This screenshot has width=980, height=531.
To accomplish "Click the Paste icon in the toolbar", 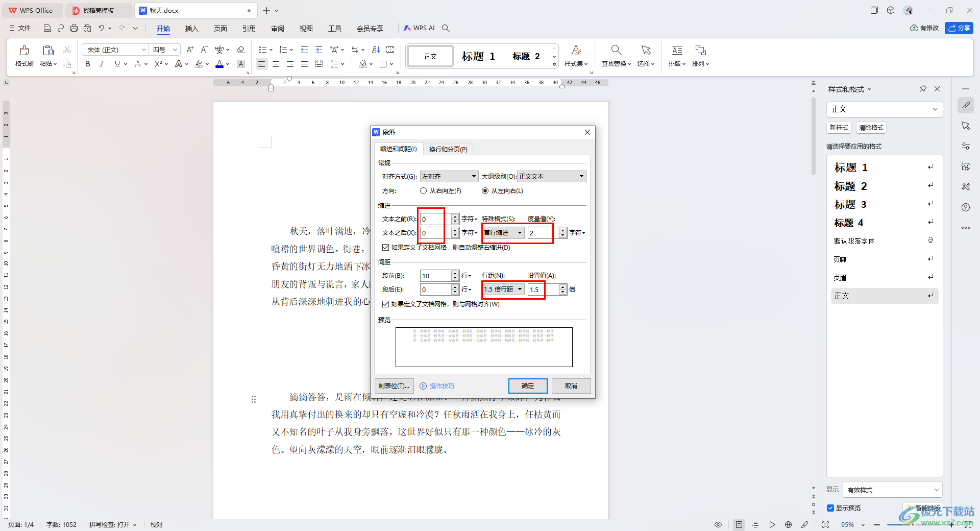I will [x=48, y=50].
